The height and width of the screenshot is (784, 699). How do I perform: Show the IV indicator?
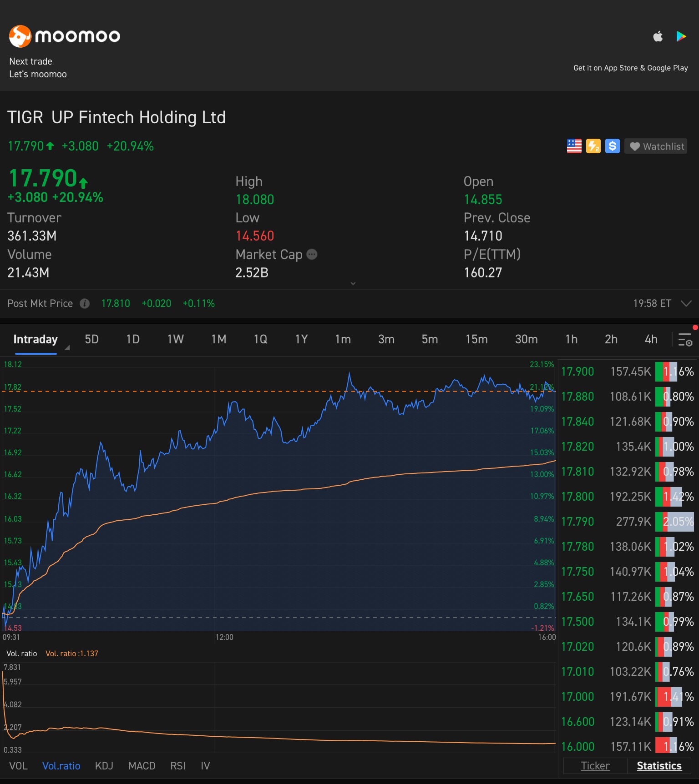click(x=205, y=766)
